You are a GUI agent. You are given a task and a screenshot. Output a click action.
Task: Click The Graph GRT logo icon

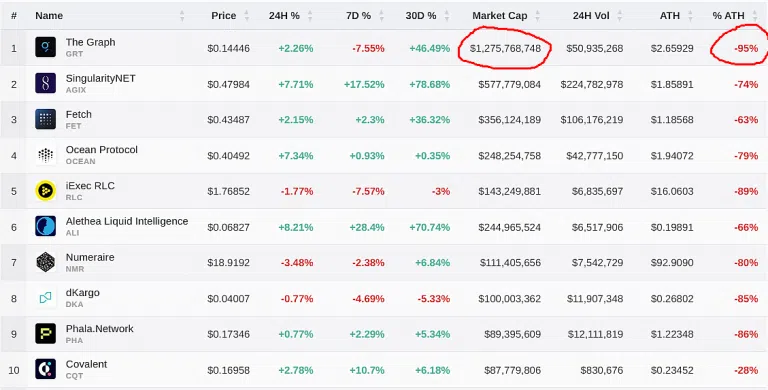click(46, 48)
